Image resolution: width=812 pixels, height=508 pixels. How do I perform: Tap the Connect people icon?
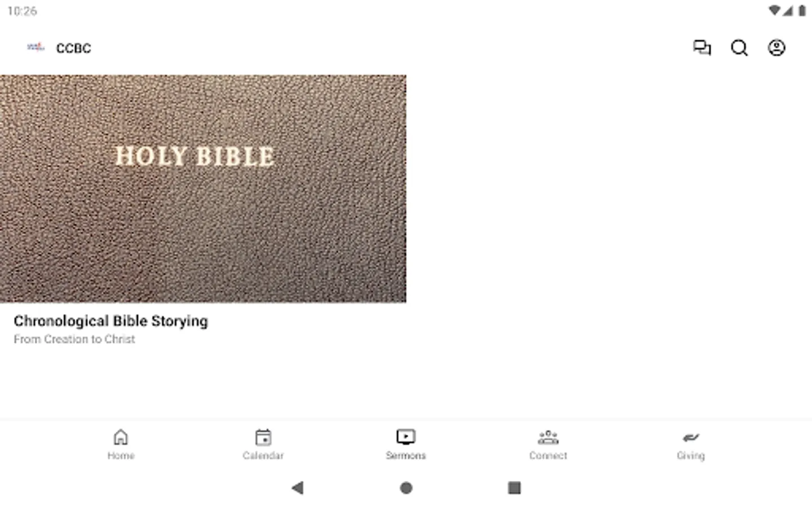tap(548, 437)
